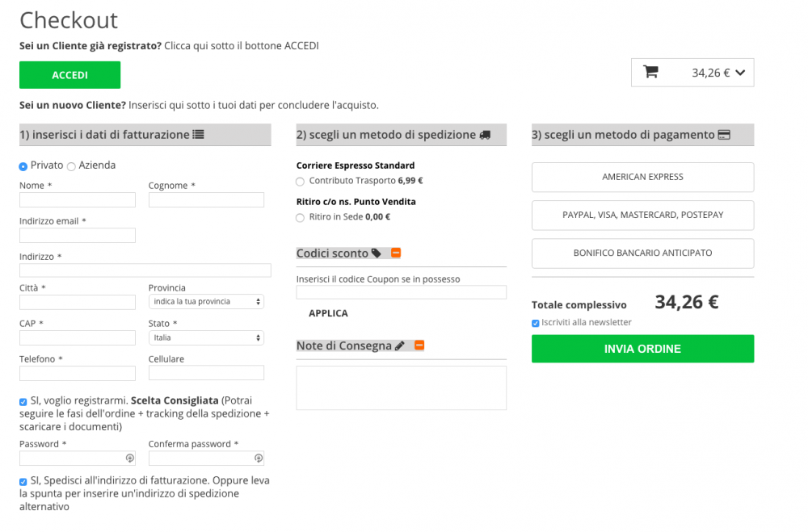Click the shipping truck icon

pos(485,135)
